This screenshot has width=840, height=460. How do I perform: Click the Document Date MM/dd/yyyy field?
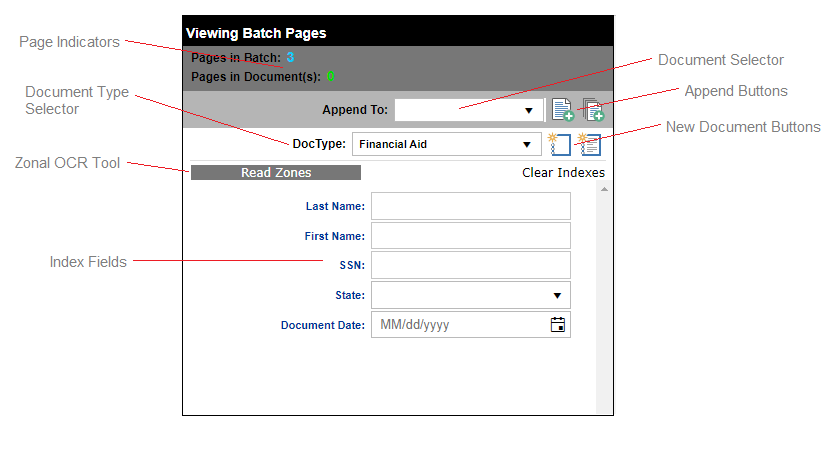click(458, 325)
